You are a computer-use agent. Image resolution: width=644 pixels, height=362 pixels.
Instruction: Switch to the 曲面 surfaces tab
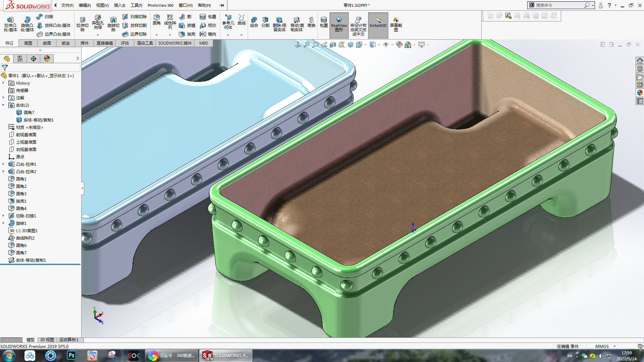(x=47, y=43)
